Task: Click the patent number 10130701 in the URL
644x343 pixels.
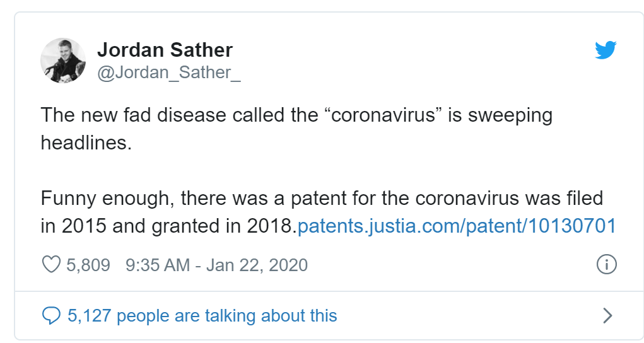Action: 571,226
